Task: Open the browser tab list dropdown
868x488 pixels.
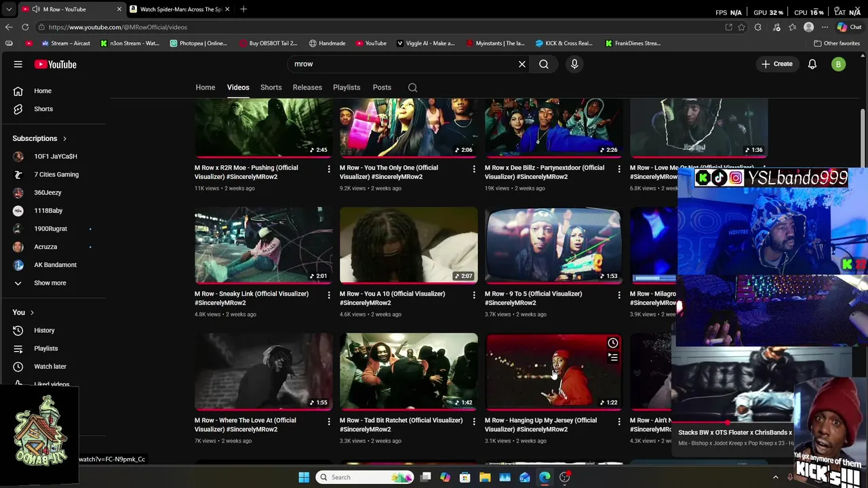Action: (x=9, y=9)
